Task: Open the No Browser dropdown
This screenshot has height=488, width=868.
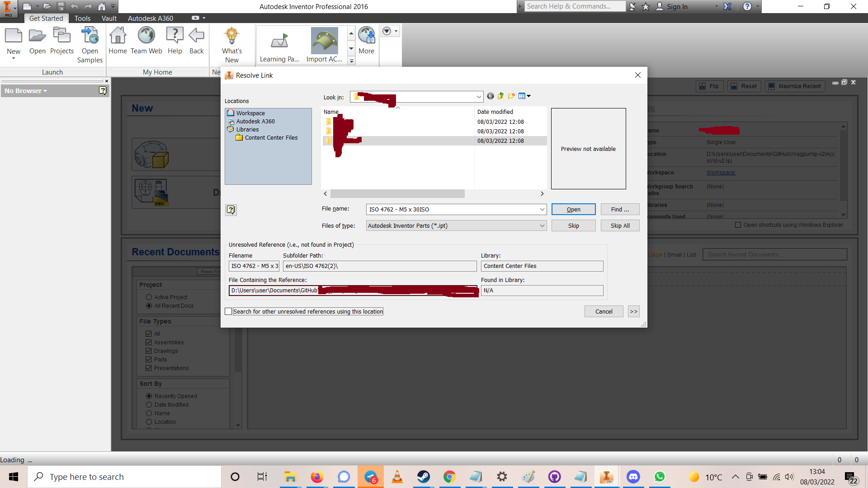Action: tap(26, 91)
